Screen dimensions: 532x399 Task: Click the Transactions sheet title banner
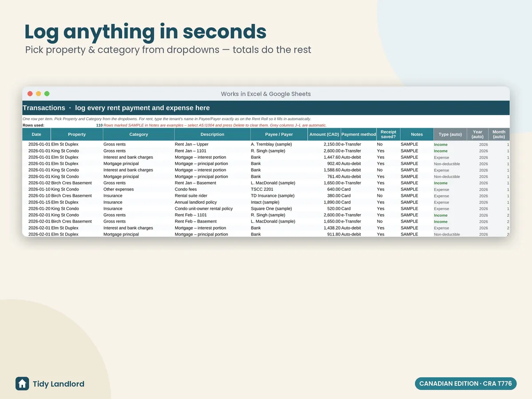(266, 108)
